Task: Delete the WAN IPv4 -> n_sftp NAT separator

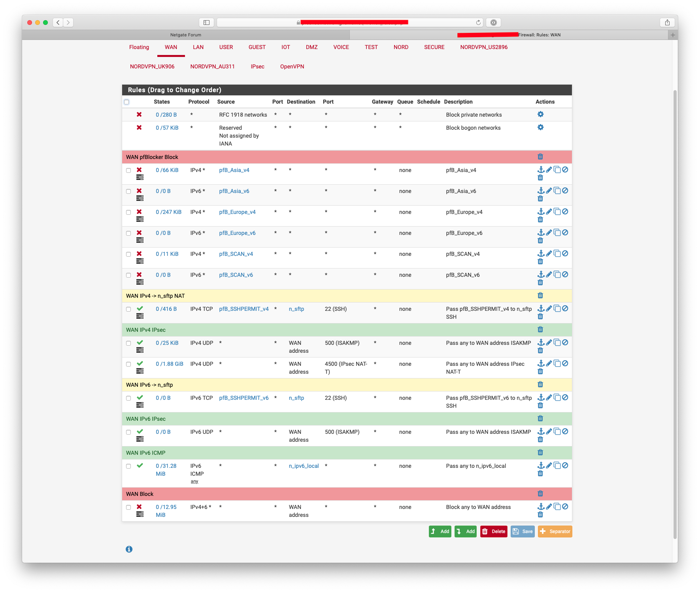Action: click(540, 295)
